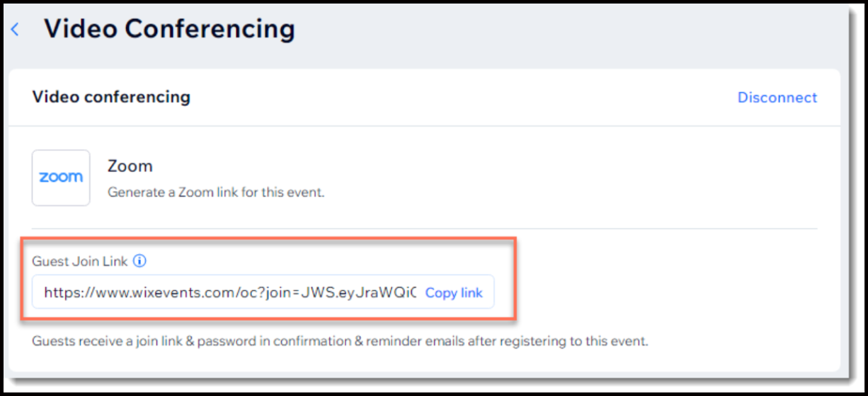Click the Guest Join Link label text
The height and width of the screenshot is (396, 868).
coord(80,261)
